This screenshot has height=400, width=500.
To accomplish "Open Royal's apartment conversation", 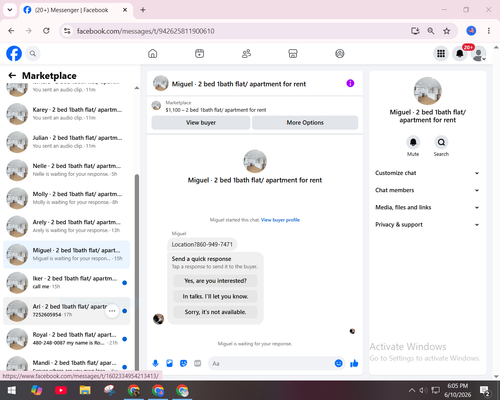I will point(67,339).
